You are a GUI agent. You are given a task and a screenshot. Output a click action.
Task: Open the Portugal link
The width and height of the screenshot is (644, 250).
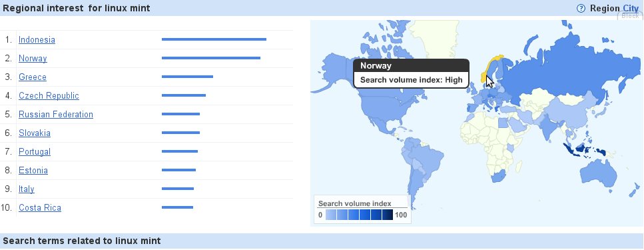pyautogui.click(x=35, y=152)
